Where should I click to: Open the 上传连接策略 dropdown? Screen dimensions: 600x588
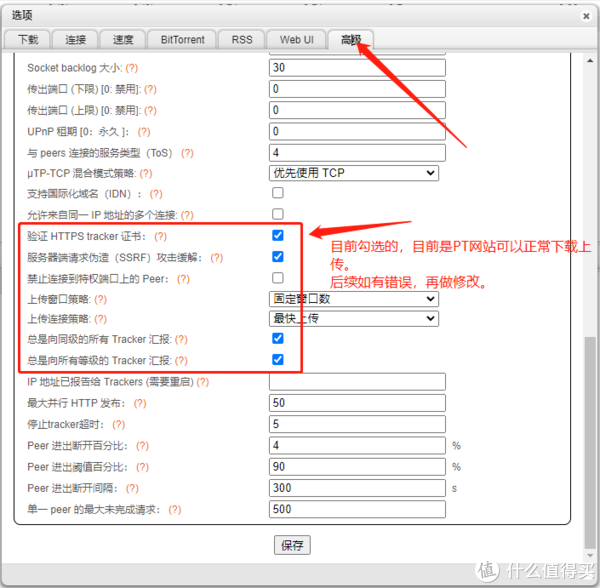pyautogui.click(x=354, y=319)
